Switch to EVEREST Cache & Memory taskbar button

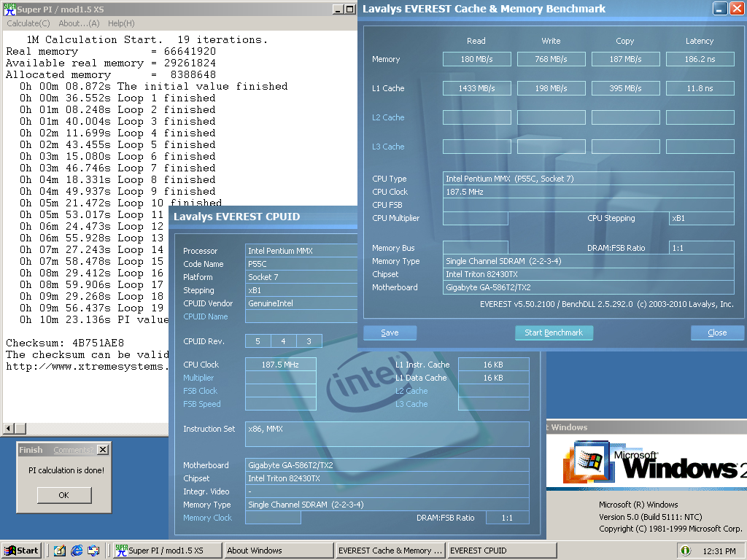click(390, 551)
